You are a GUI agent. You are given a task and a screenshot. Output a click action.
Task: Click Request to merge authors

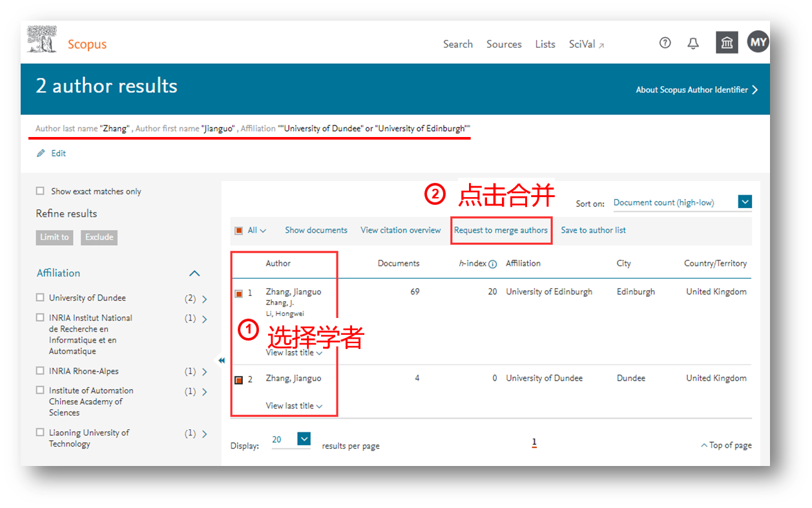[501, 230]
